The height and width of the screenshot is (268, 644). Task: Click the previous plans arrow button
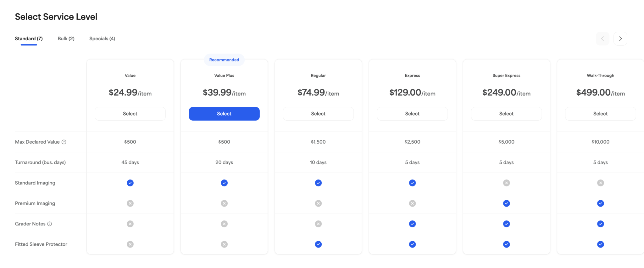coord(602,39)
